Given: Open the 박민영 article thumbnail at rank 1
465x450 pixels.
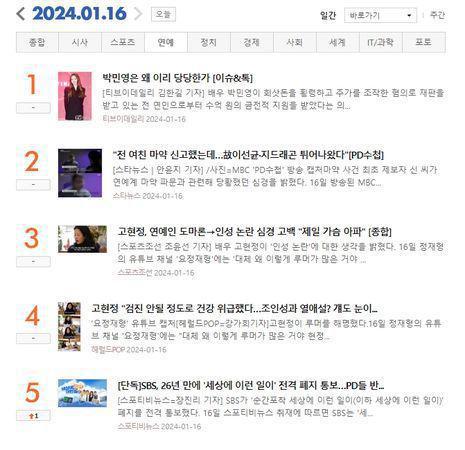Looking at the screenshot, I should click(75, 96).
